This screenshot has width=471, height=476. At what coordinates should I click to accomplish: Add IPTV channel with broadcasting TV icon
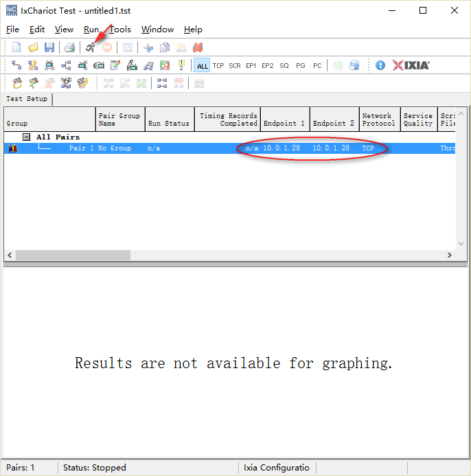(99, 65)
